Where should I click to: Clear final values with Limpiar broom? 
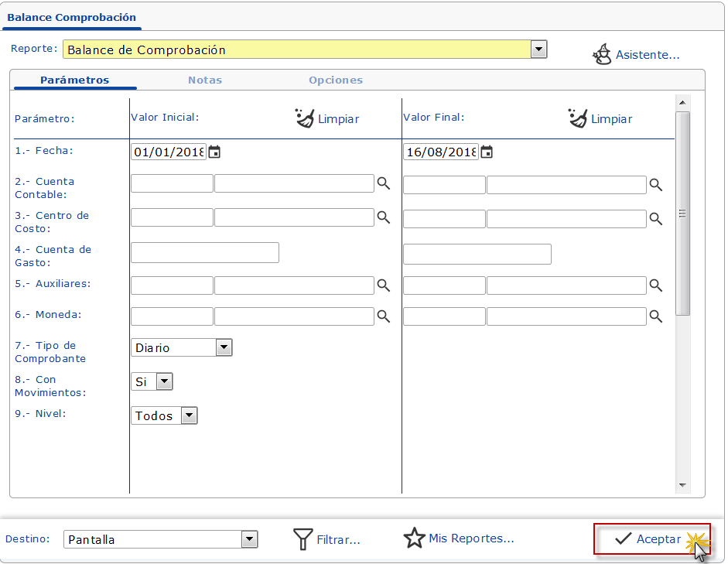(578, 118)
